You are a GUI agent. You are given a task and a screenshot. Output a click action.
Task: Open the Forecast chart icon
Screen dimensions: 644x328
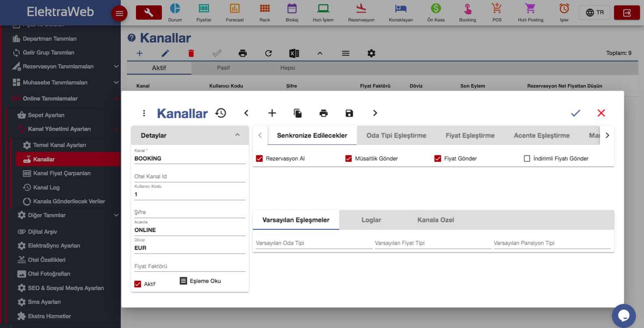point(235,8)
